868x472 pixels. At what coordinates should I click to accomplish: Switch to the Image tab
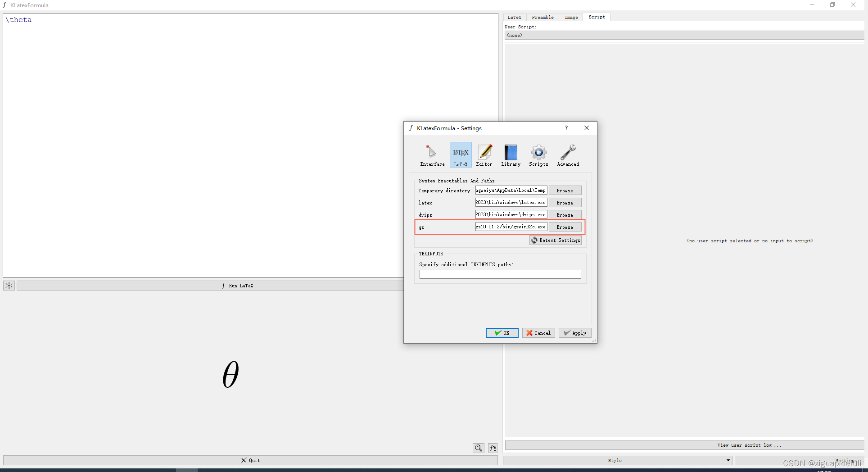[571, 17]
